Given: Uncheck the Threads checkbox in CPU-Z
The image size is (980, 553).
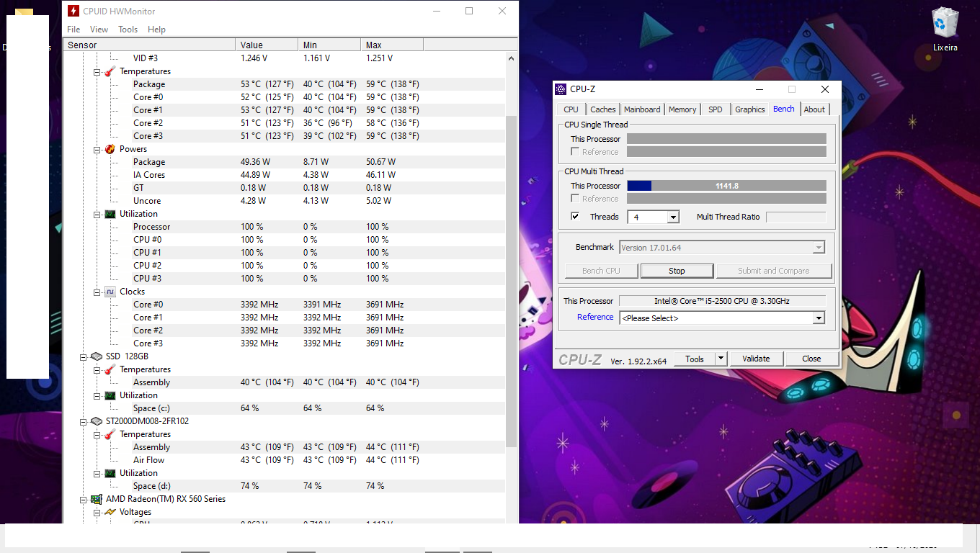Looking at the screenshot, I should (x=575, y=216).
